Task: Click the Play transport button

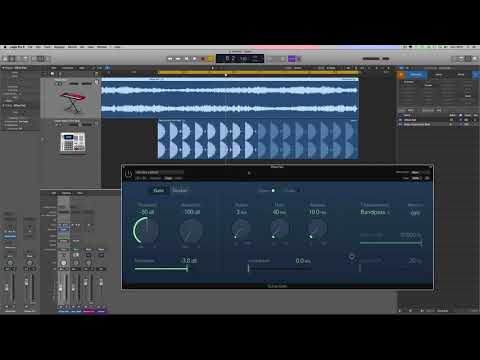Action: click(195, 59)
